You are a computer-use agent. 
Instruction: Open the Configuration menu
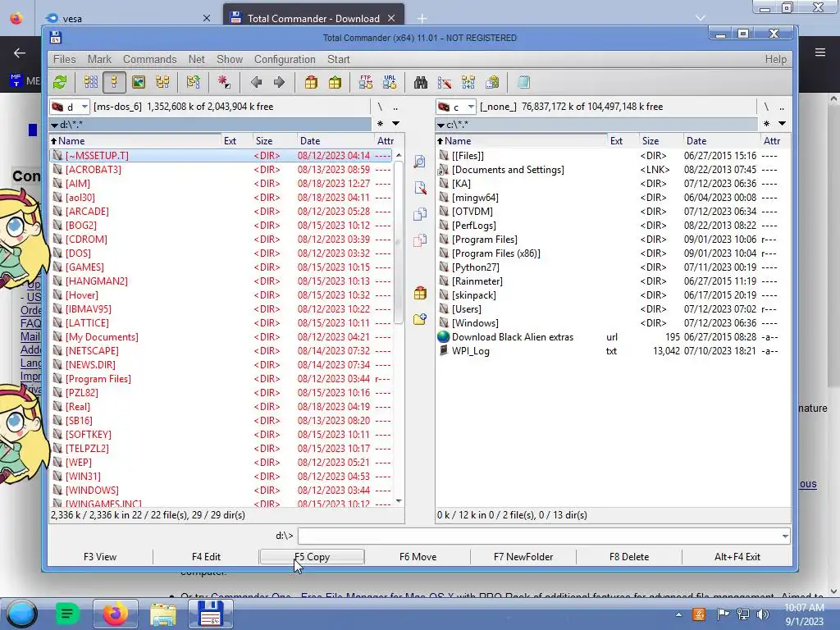285,59
